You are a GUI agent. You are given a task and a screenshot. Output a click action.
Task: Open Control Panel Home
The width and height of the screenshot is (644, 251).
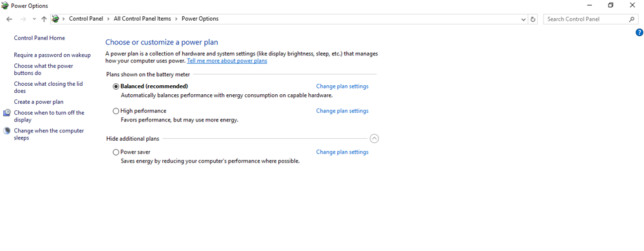tap(39, 38)
